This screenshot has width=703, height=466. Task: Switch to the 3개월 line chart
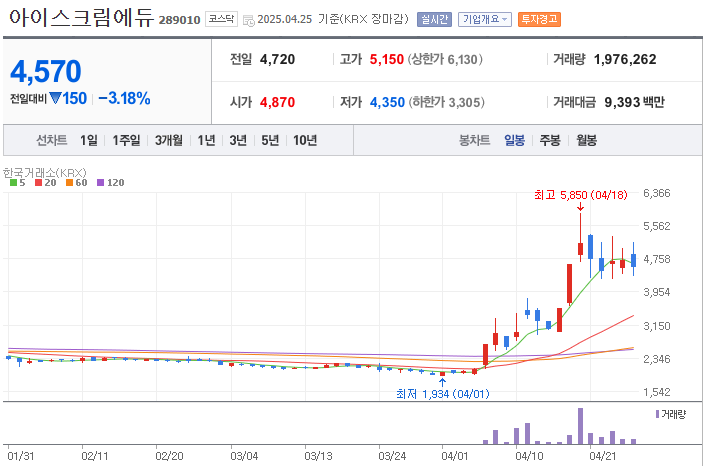(169, 140)
